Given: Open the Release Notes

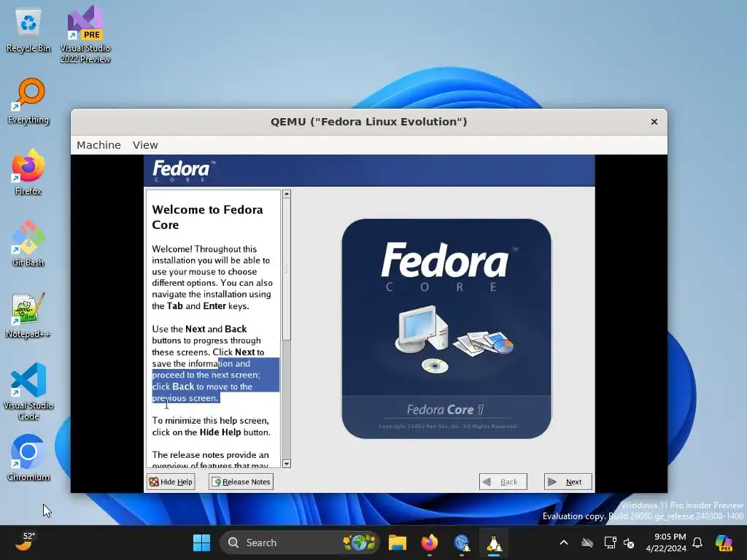Looking at the screenshot, I should (241, 481).
